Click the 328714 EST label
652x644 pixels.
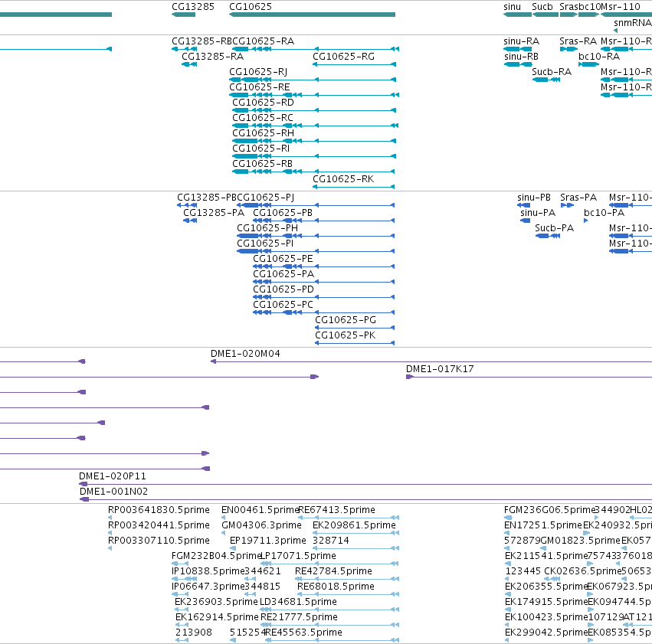[x=330, y=541]
